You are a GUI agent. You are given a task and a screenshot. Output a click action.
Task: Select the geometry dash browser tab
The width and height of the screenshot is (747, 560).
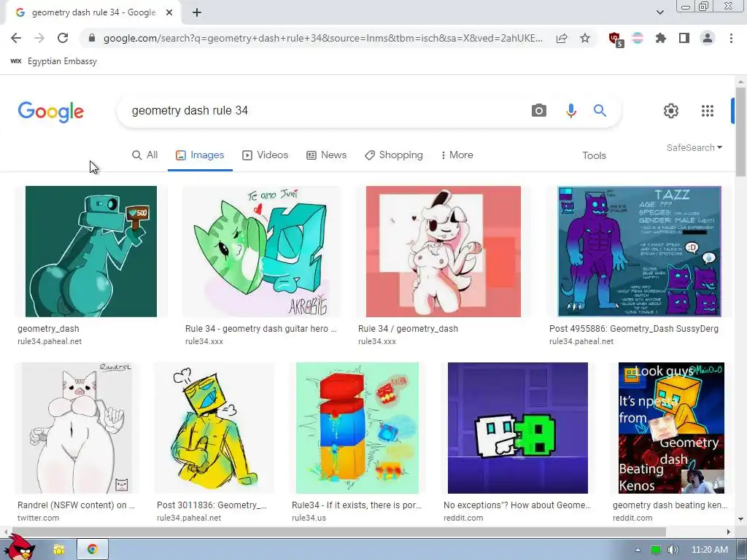(x=93, y=12)
